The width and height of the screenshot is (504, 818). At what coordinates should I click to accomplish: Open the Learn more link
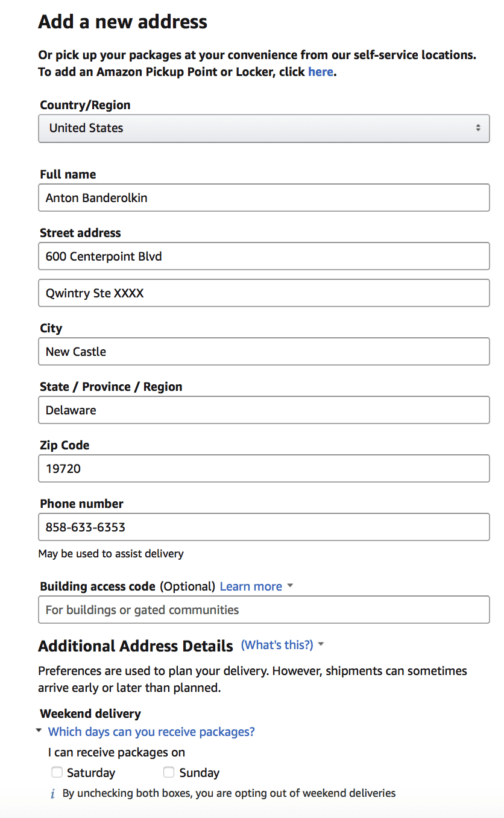pyautogui.click(x=251, y=586)
